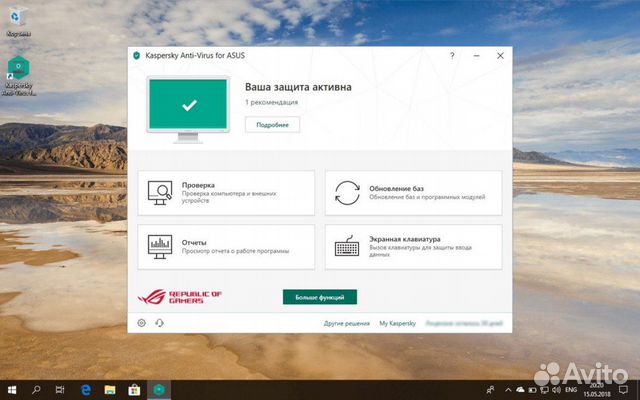This screenshot has width=640, height=400.
Task: Launch Microsoft Edge from taskbar
Action: click(86, 390)
